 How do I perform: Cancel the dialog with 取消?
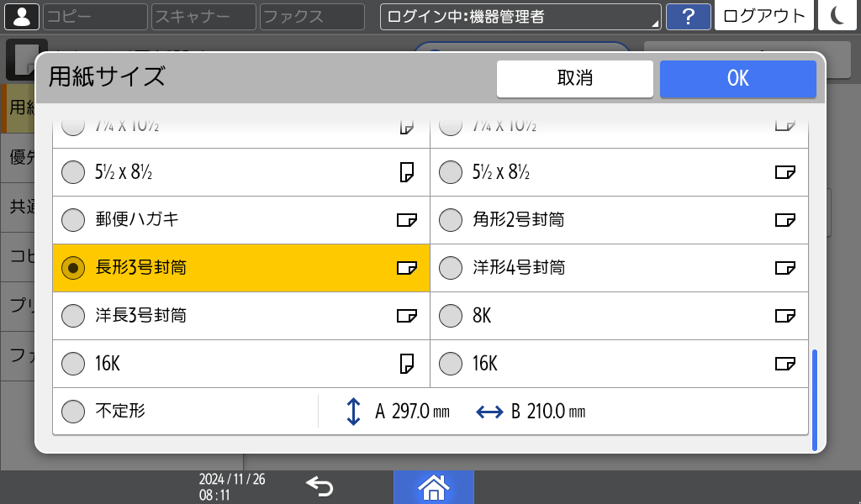click(574, 78)
